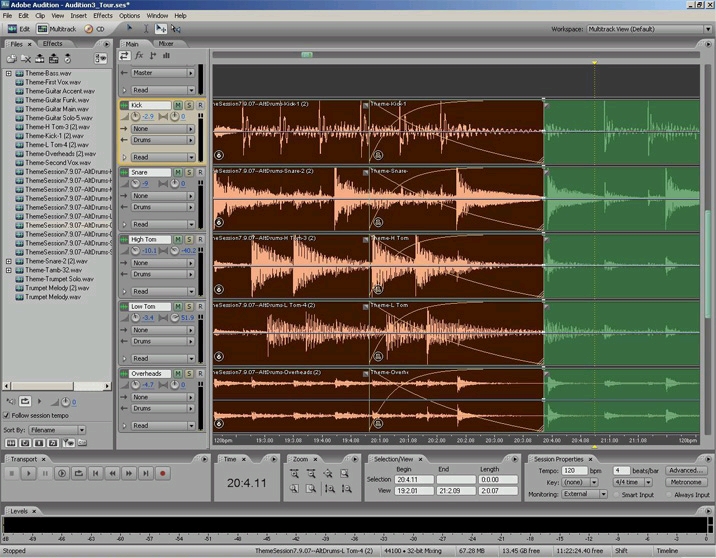The height and width of the screenshot is (558, 716).
Task: Switch to the Mixer tab
Action: pos(166,44)
